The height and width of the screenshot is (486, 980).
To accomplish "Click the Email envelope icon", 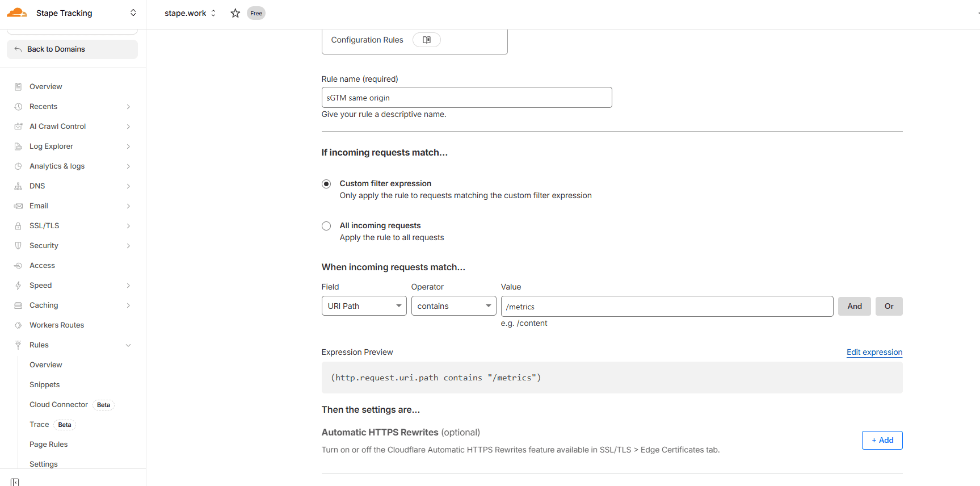I will point(18,206).
